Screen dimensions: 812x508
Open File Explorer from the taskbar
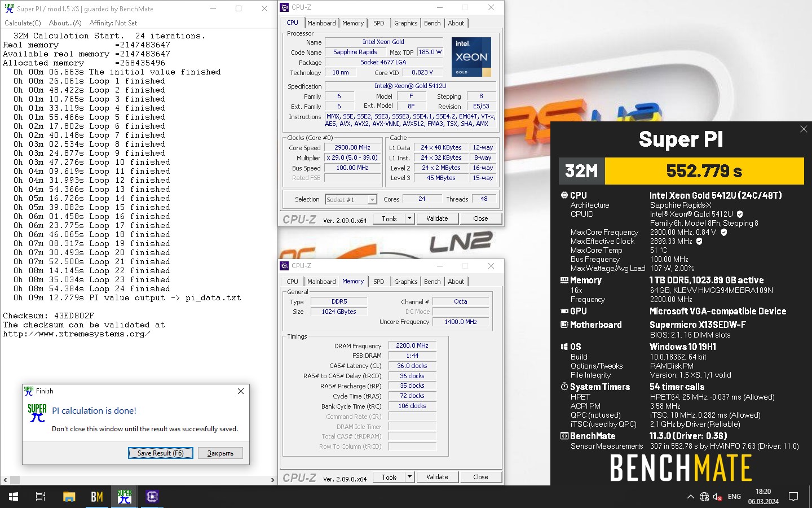(x=69, y=497)
